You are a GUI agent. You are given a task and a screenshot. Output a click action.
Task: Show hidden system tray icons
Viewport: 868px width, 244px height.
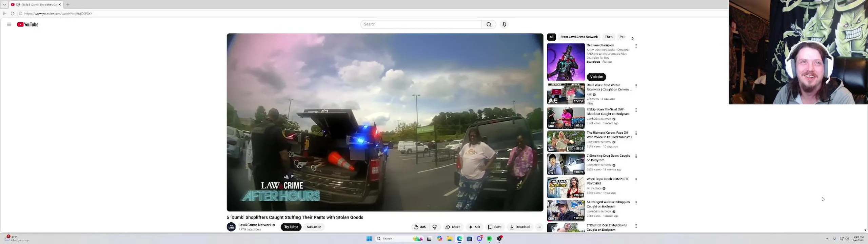[x=827, y=239]
